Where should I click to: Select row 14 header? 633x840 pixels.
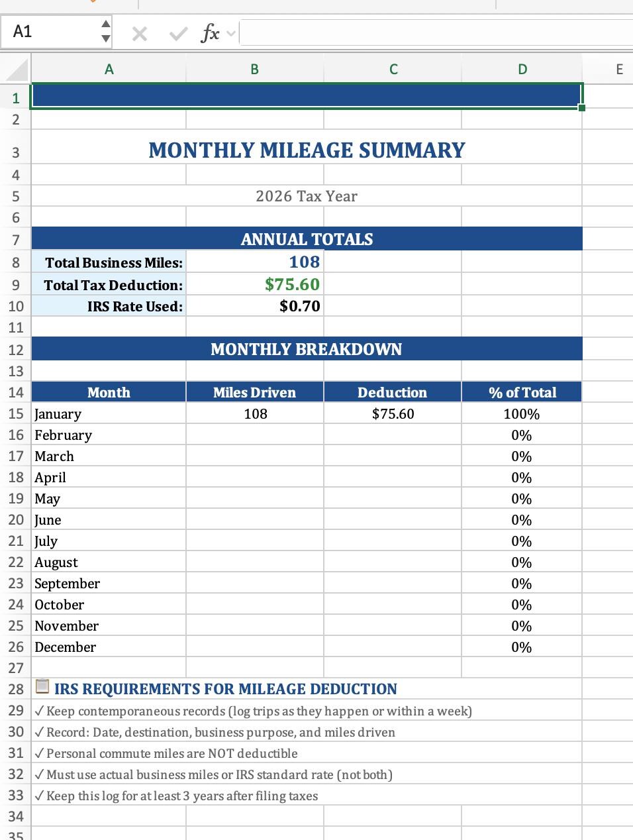16,392
